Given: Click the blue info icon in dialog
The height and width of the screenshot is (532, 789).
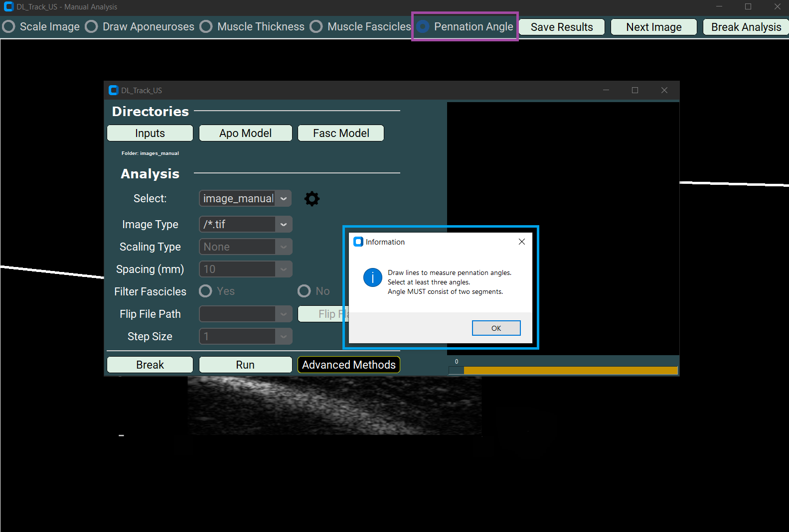Looking at the screenshot, I should 372,277.
